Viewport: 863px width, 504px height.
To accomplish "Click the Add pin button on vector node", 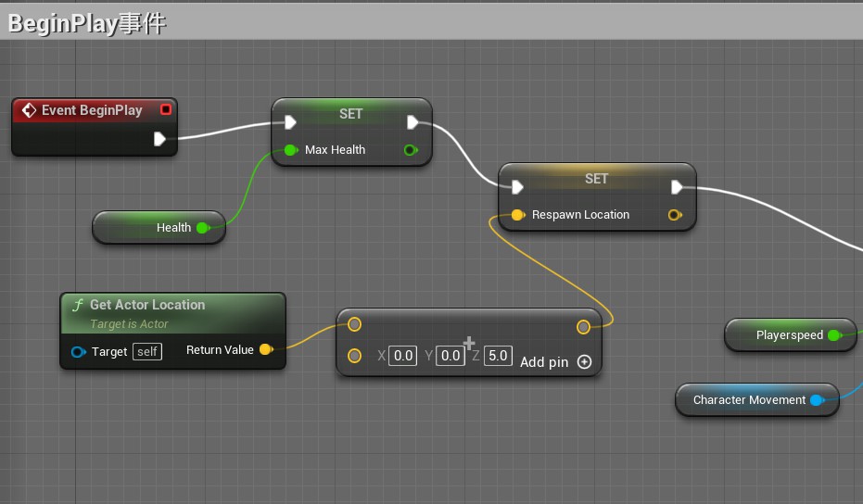I will (584, 362).
